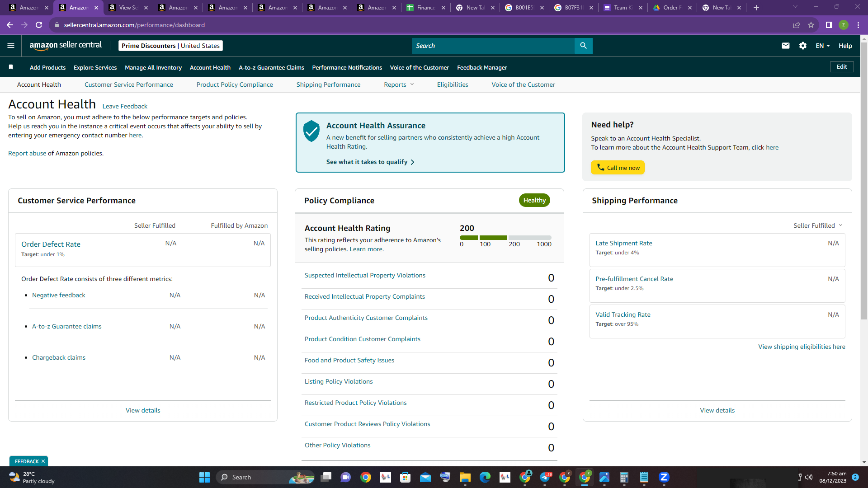The height and width of the screenshot is (488, 868).
Task: Open the settings gear icon
Action: click(x=803, y=46)
